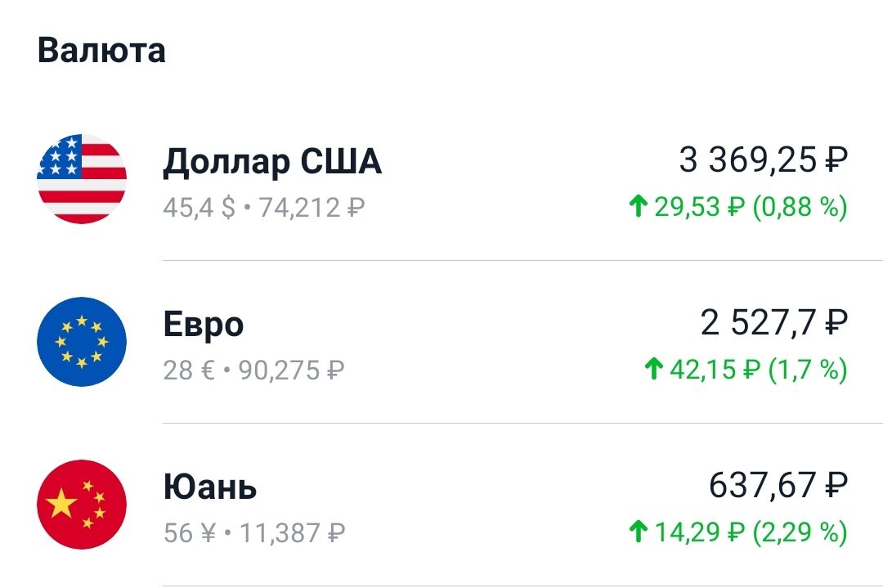The height and width of the screenshot is (588, 883).
Task: Click the Евро label
Action: [203, 323]
